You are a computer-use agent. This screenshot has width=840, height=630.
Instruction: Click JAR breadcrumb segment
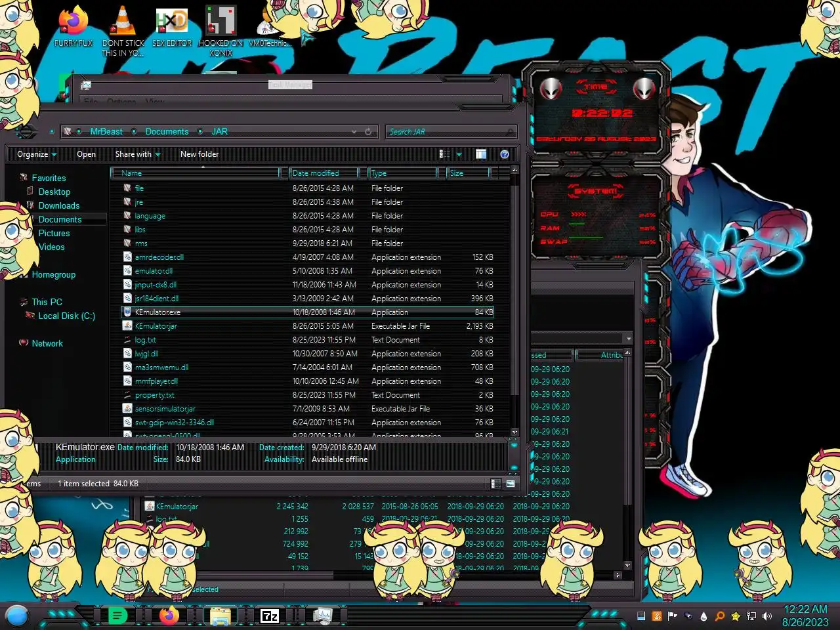pos(219,132)
